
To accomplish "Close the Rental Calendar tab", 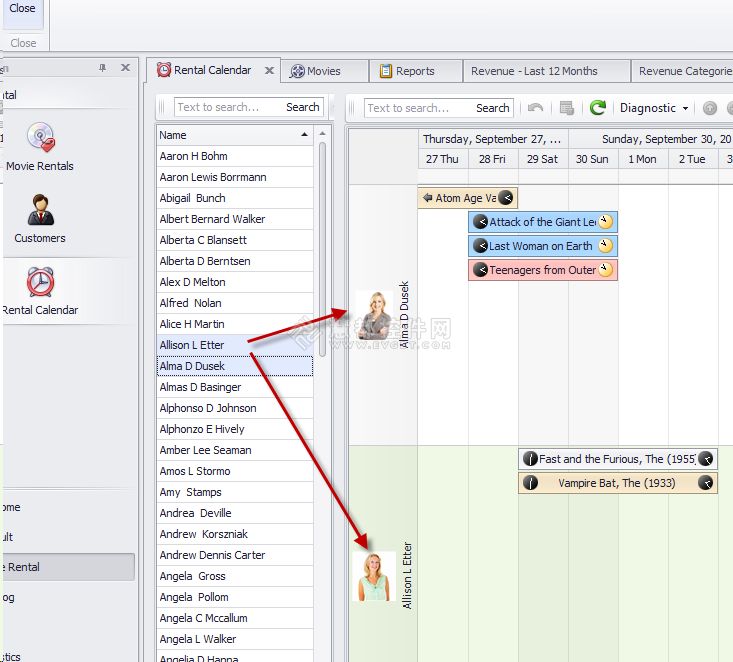I will 269,71.
